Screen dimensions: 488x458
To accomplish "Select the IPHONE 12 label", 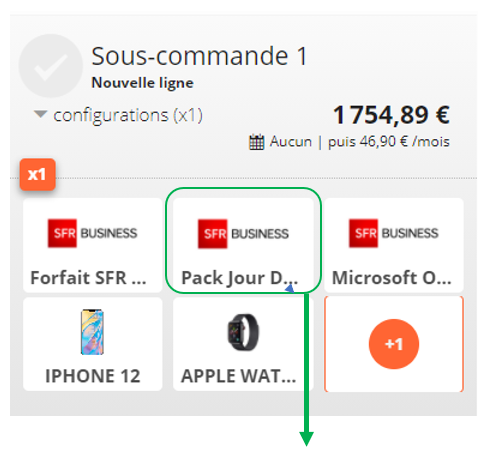I will pos(93,376).
